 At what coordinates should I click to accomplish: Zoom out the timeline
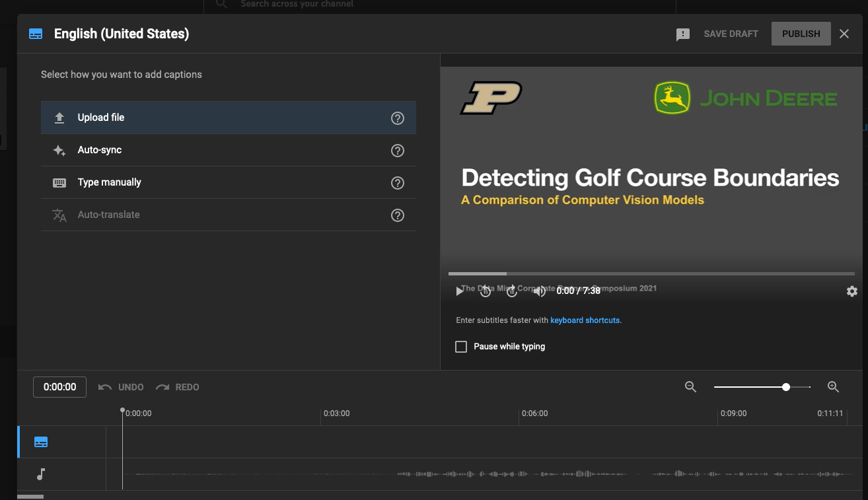click(690, 387)
